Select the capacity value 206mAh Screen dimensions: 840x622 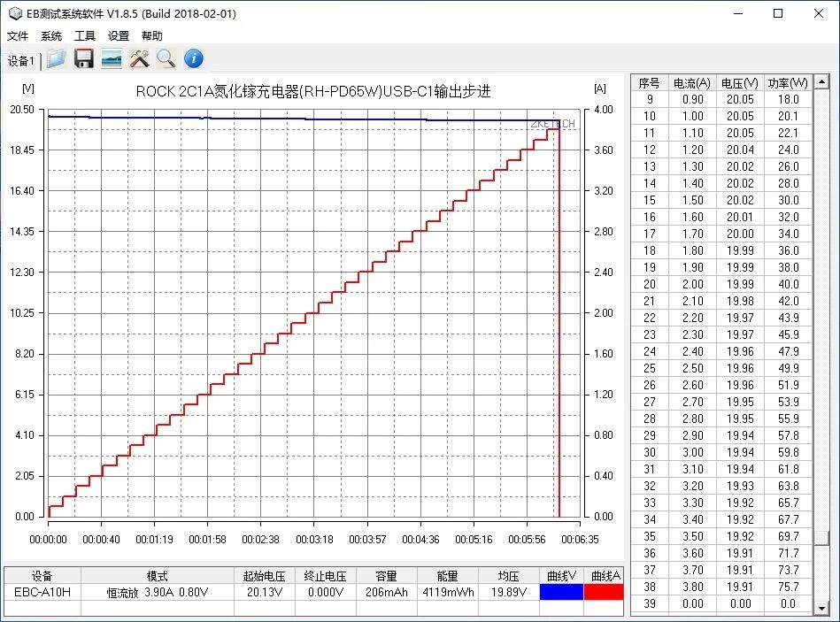(x=386, y=592)
